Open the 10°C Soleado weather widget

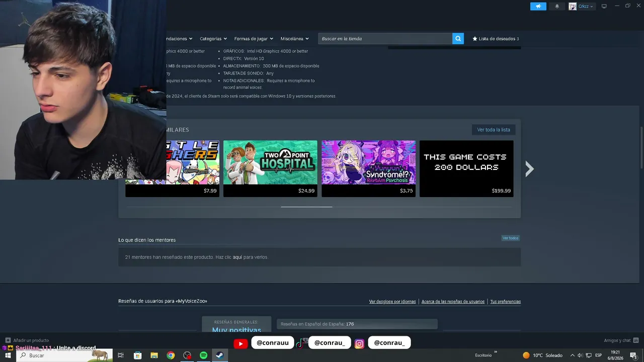[x=542, y=355]
